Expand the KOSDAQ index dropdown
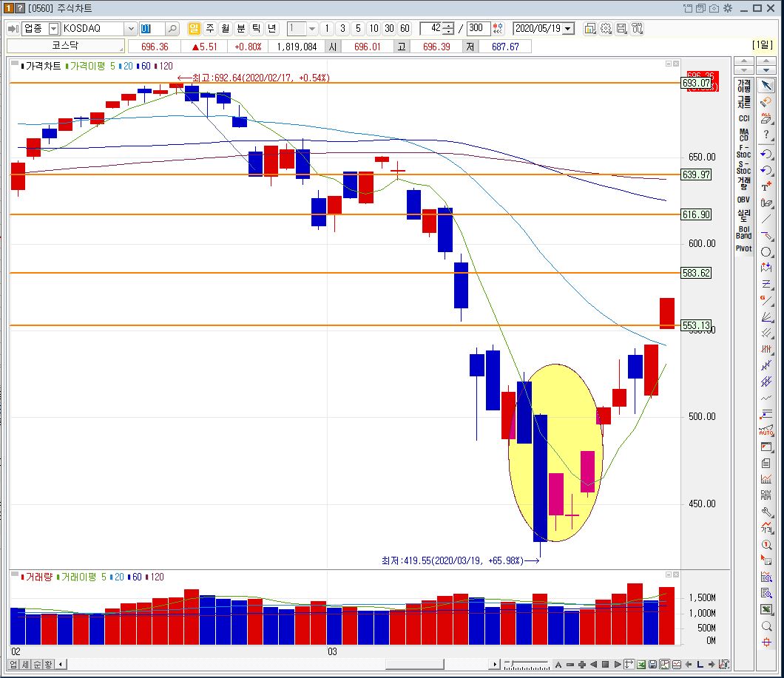Screen dimensions: 784x678 click(131, 29)
